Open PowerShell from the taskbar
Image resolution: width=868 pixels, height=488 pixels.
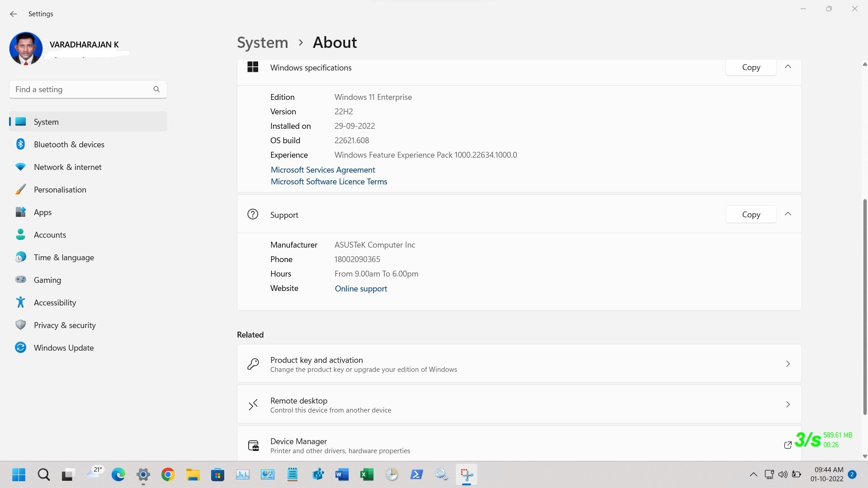[416, 474]
